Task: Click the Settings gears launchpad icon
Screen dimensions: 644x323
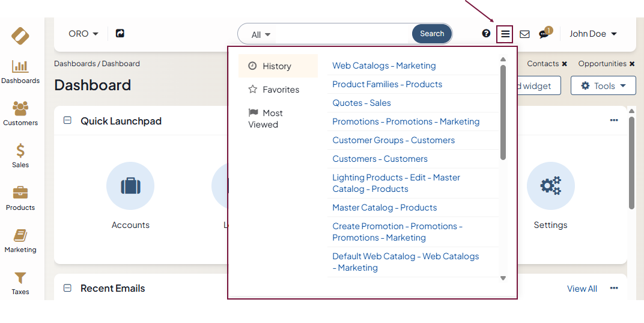Action: coord(550,186)
